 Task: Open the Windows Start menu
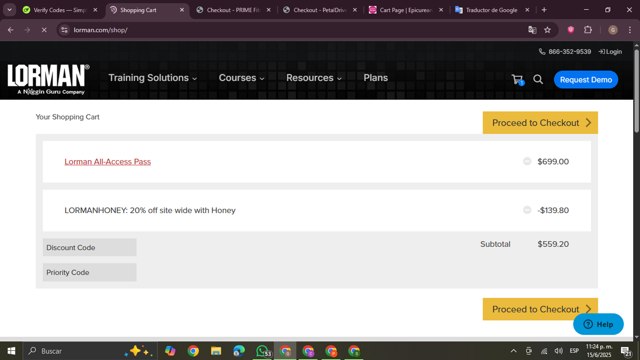[x=11, y=351]
